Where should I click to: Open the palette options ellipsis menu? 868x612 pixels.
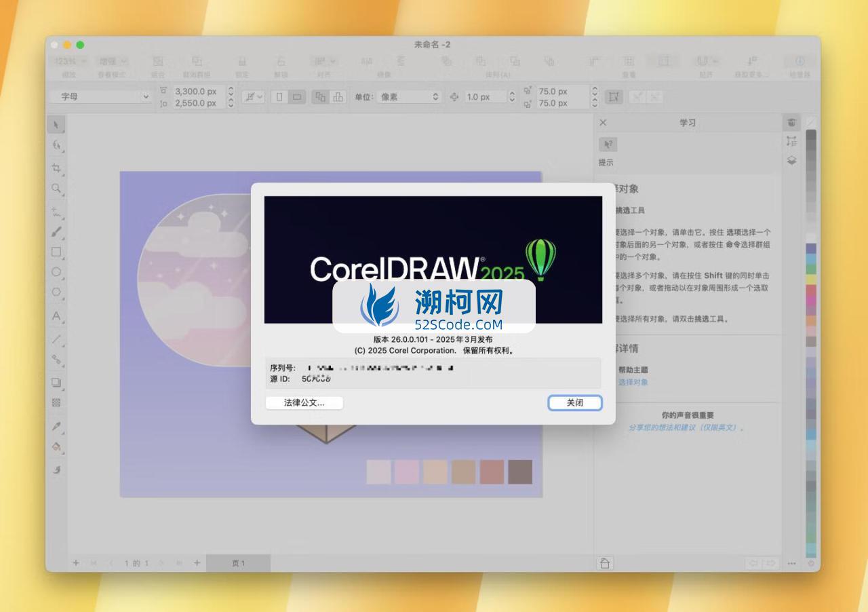tap(791, 563)
